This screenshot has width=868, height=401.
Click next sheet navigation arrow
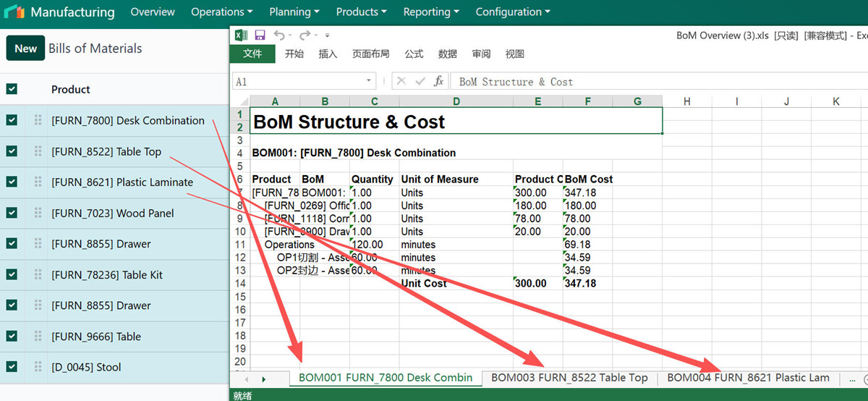(x=263, y=379)
